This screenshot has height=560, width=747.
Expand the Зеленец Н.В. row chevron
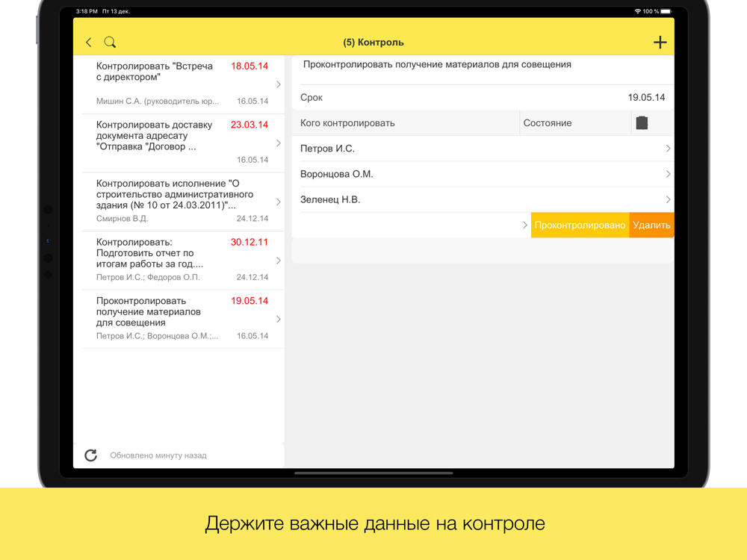[668, 199]
